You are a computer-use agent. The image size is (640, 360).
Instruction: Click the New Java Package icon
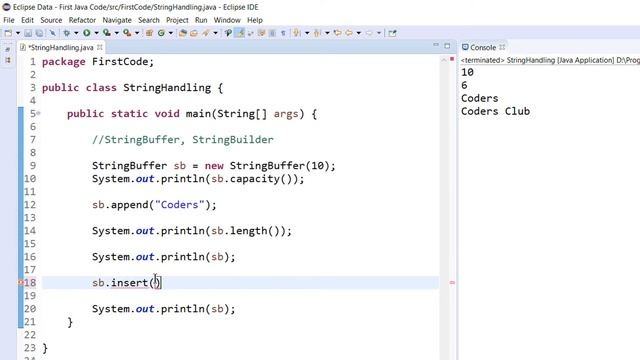coord(149,33)
